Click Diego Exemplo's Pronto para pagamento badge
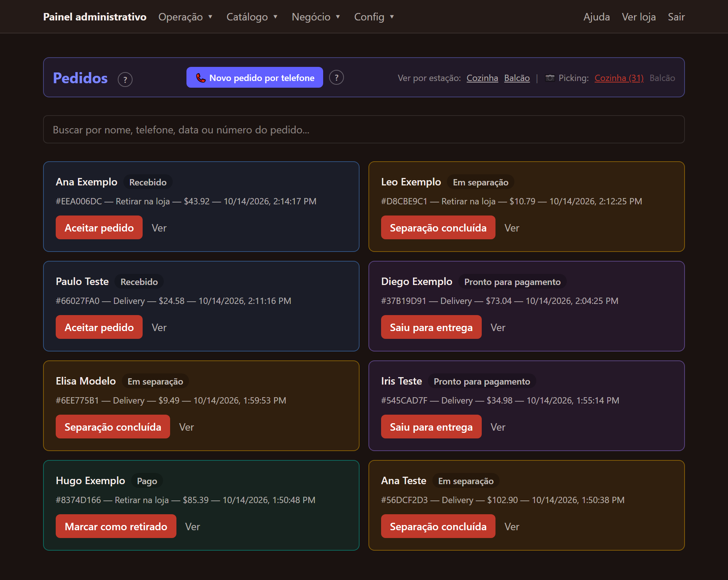Image resolution: width=728 pixels, height=580 pixels. click(x=512, y=282)
